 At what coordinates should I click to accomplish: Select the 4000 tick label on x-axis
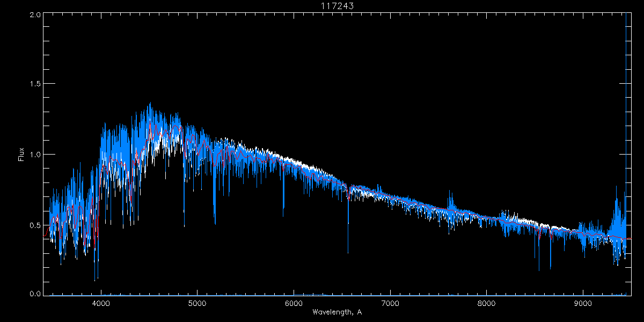[101, 302]
